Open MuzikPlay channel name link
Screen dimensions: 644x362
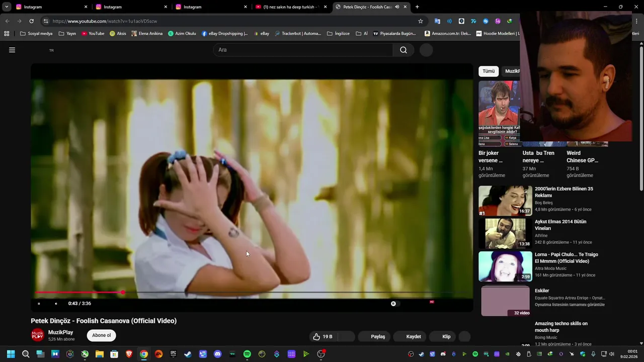pos(61,332)
